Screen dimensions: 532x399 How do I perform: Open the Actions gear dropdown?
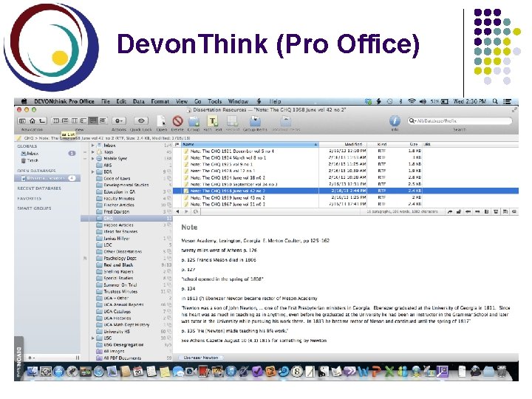[119, 120]
